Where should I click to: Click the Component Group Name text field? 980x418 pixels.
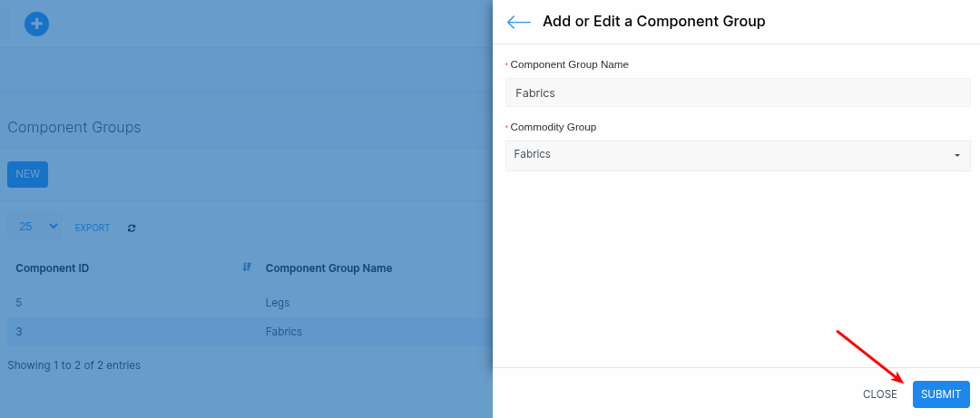[x=737, y=92]
